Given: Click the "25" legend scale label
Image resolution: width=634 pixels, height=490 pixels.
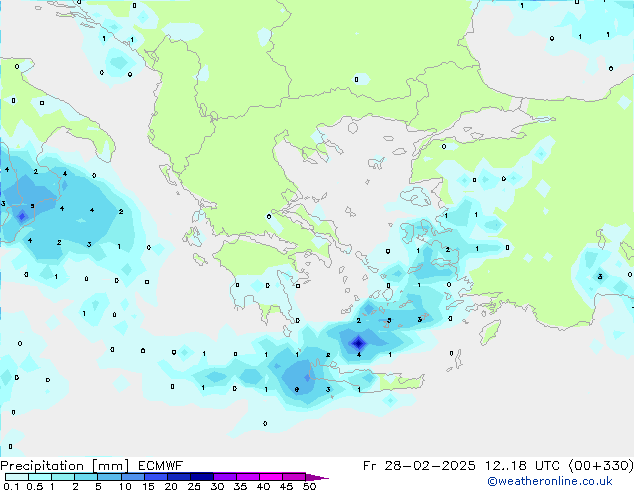Looking at the screenshot, I should [x=194, y=486].
